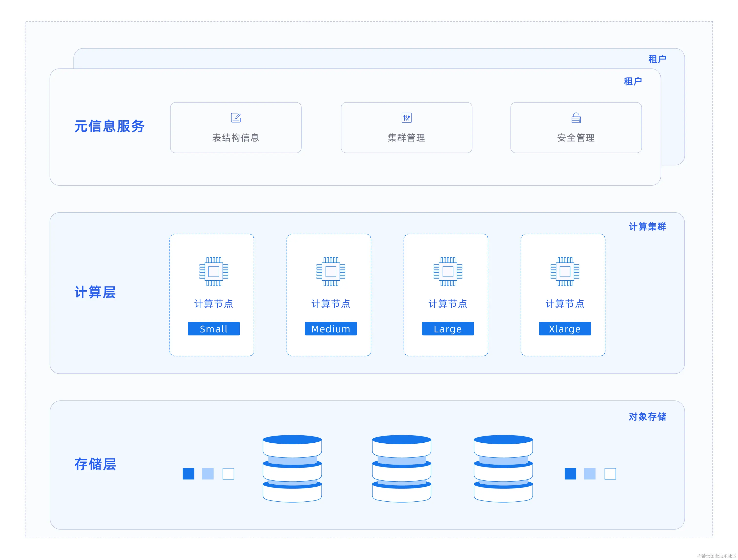This screenshot has width=738, height=560.
Task: Click the CPU chip icon above the Small label
Action: [x=214, y=272]
